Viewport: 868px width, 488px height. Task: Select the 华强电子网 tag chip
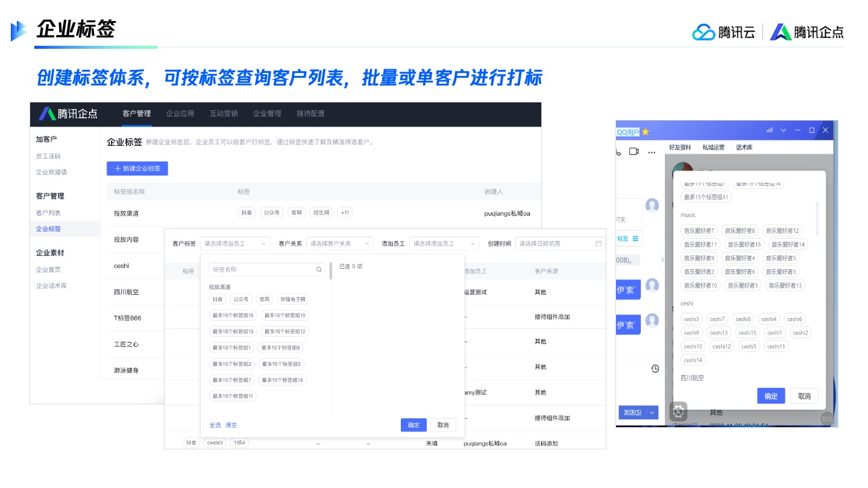(x=293, y=299)
